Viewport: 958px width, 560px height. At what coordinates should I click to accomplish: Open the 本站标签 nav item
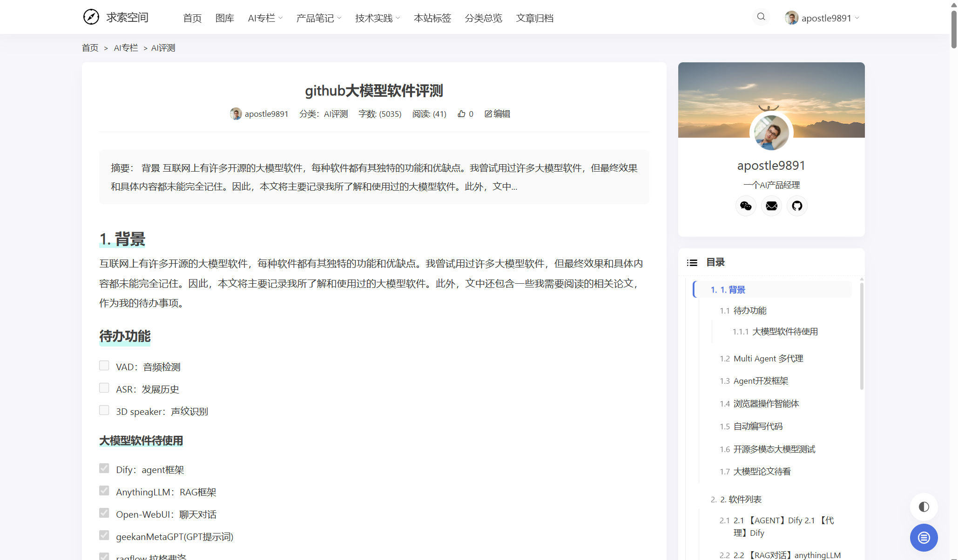432,18
